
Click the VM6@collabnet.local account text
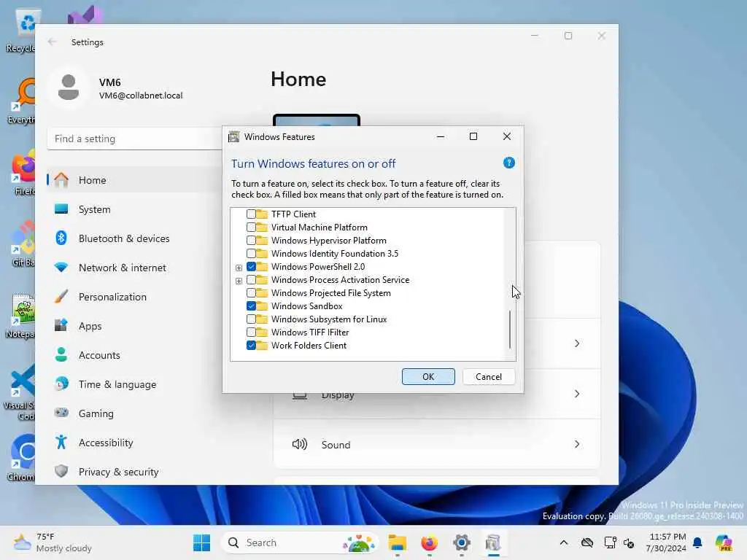[x=141, y=96]
